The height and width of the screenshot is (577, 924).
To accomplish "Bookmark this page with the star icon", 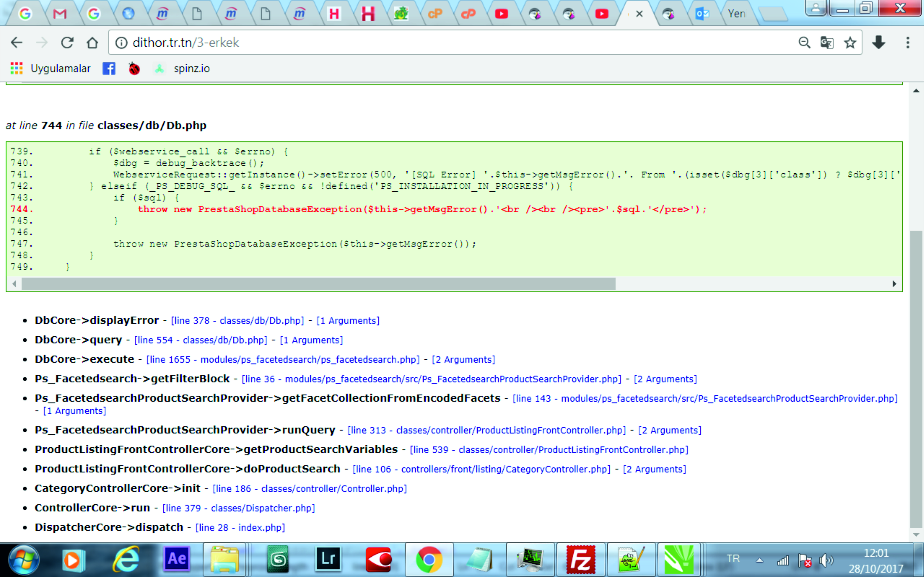I will click(x=850, y=42).
